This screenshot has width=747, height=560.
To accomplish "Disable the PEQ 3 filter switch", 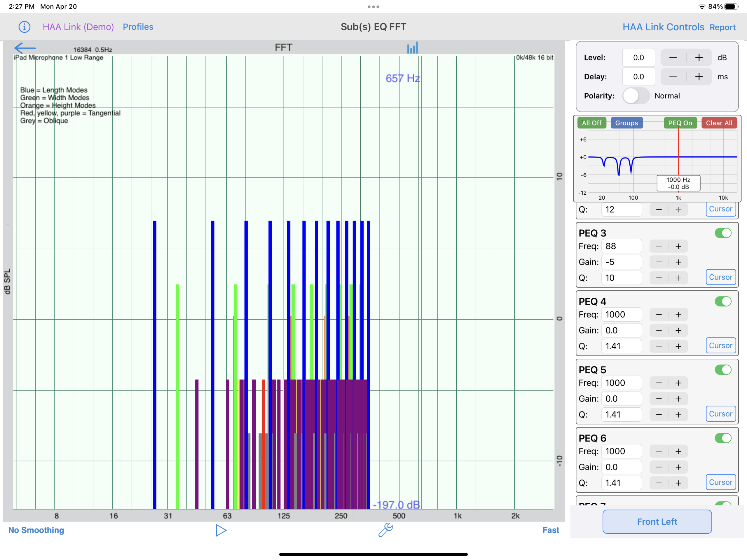I will 723,233.
